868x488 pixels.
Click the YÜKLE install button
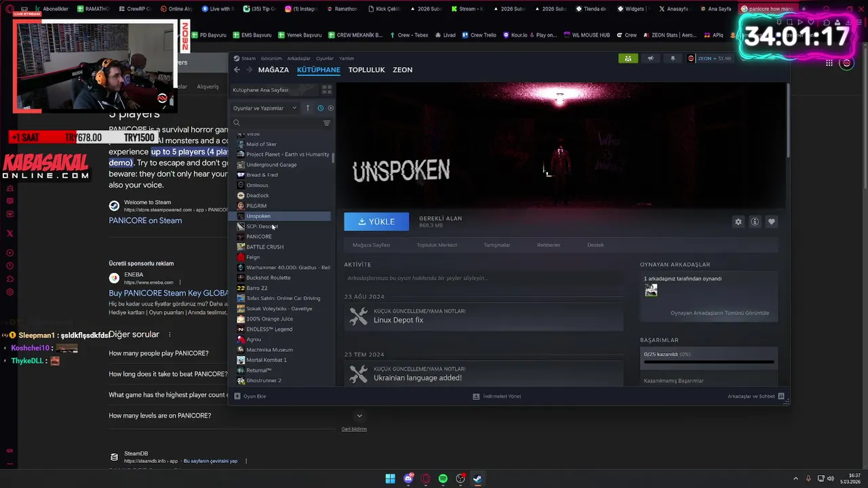376,222
